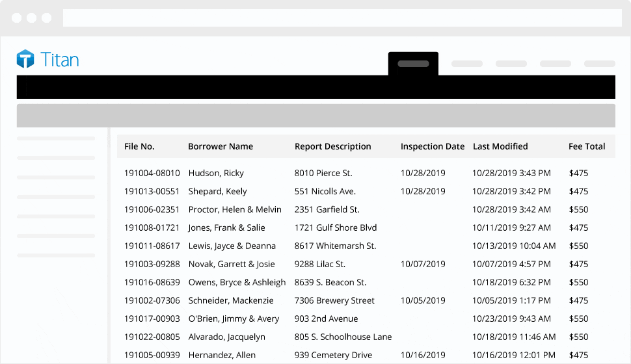The height and width of the screenshot is (364, 631).
Task: Click last modified 10/28/2019 3:43 PM
Action: [x=511, y=173]
